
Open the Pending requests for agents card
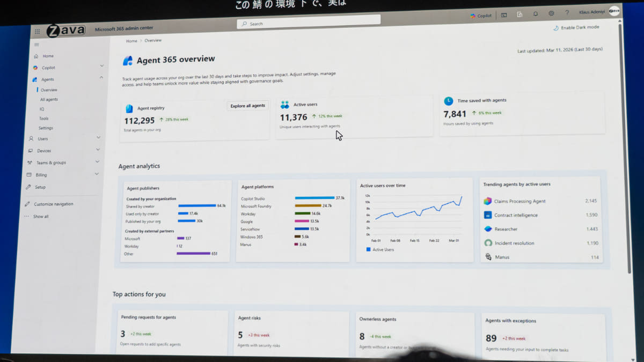(171, 331)
